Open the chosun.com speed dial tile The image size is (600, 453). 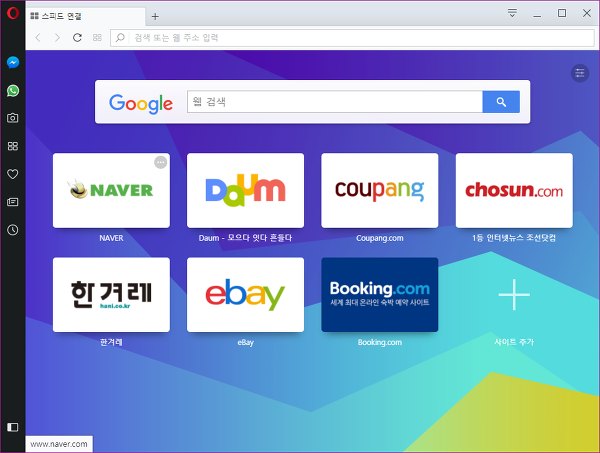(514, 191)
